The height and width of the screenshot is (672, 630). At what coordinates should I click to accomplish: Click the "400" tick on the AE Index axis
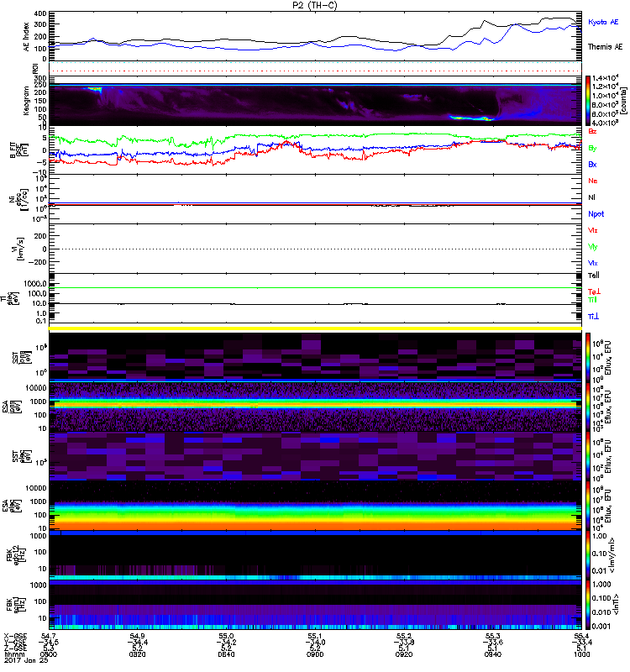[x=40, y=13]
